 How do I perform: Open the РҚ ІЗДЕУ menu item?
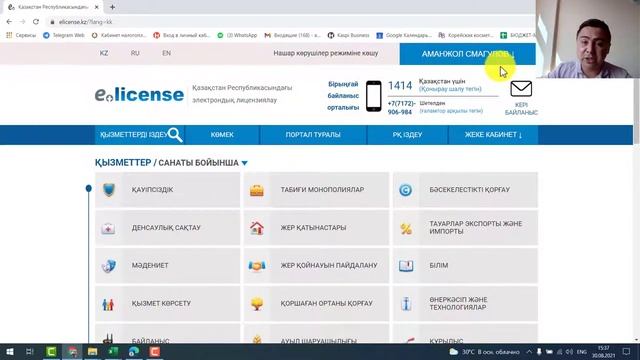click(x=407, y=135)
